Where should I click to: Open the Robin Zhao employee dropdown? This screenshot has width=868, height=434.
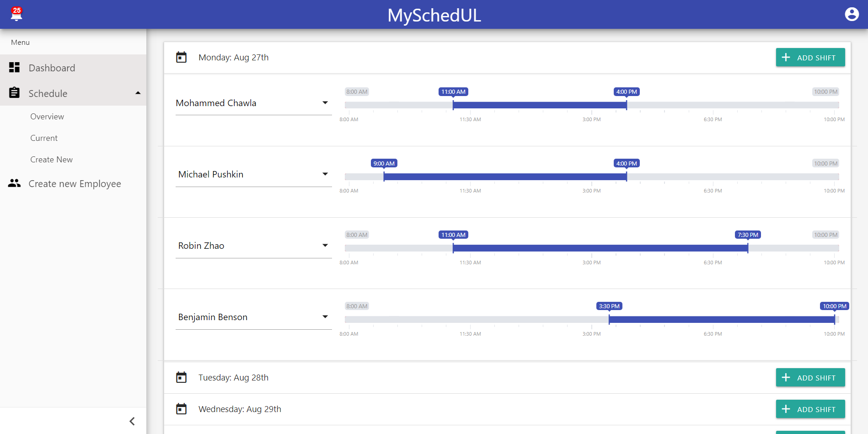point(254,246)
